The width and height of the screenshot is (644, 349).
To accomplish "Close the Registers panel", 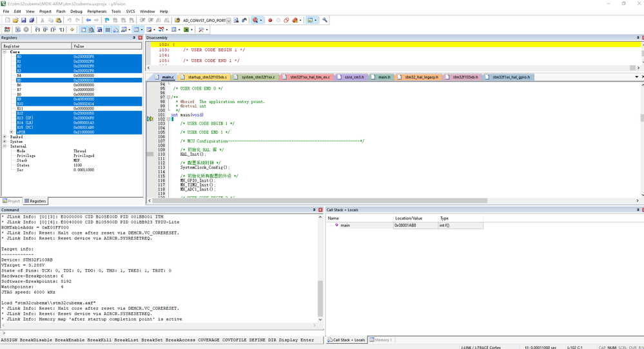I will pos(140,38).
